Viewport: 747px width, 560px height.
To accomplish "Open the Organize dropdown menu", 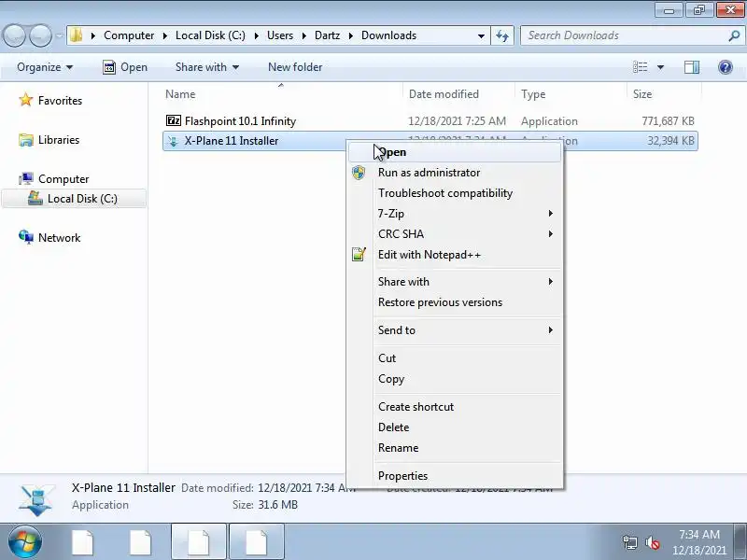I will 45,67.
